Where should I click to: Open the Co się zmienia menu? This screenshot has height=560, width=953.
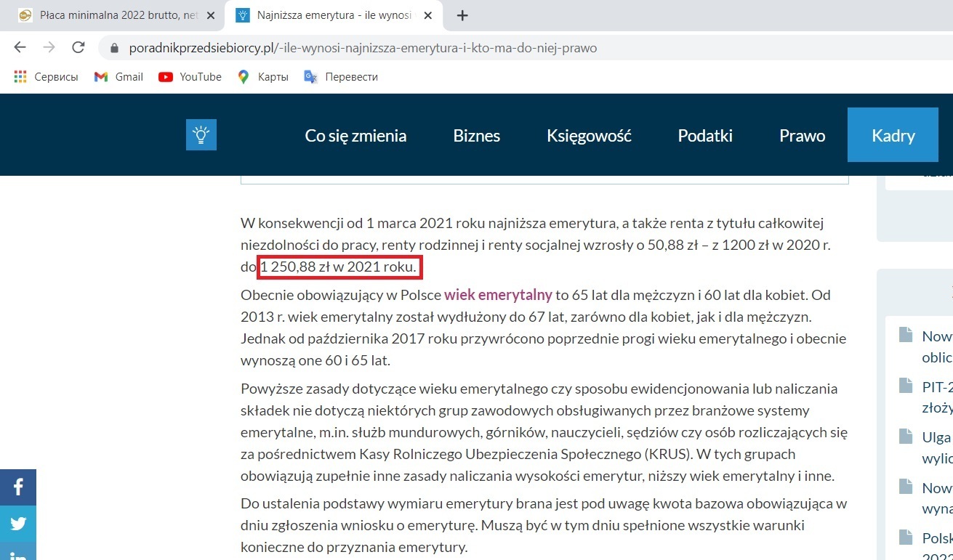[x=355, y=136]
